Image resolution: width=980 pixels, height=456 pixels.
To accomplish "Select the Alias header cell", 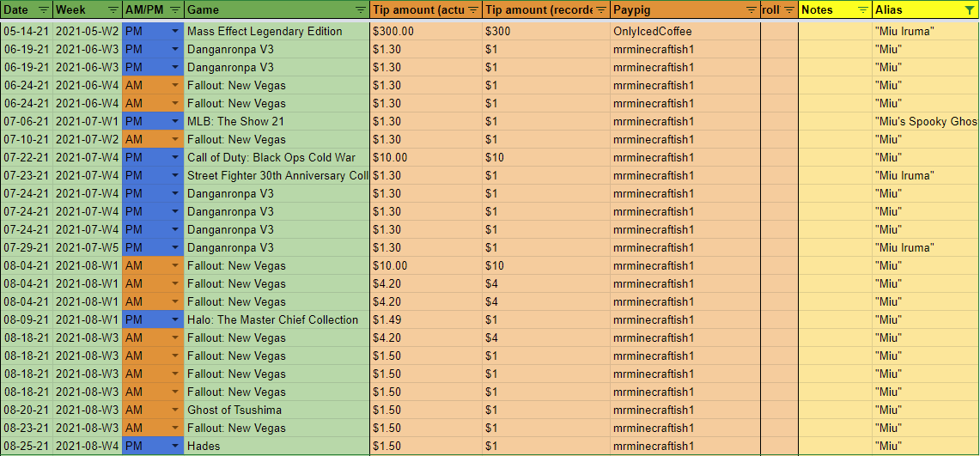I will click(926, 10).
